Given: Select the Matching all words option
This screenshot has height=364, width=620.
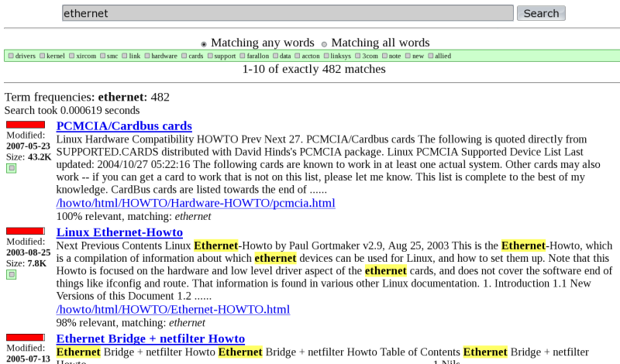Looking at the screenshot, I should point(324,44).
